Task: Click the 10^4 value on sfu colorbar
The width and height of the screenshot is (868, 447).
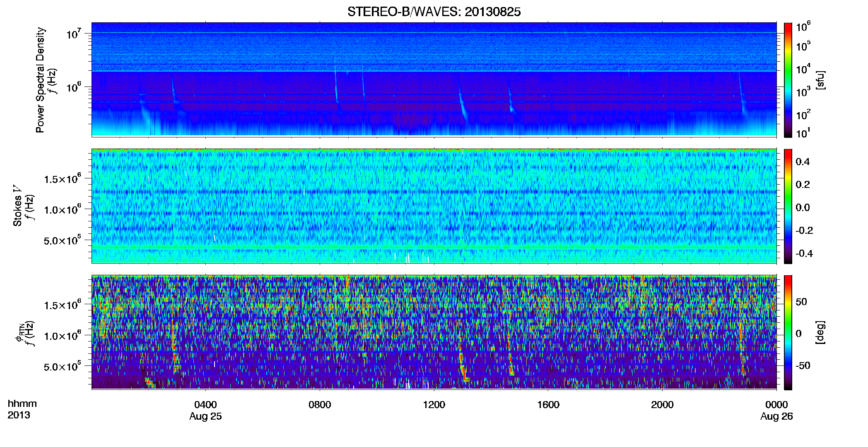Action: click(803, 69)
